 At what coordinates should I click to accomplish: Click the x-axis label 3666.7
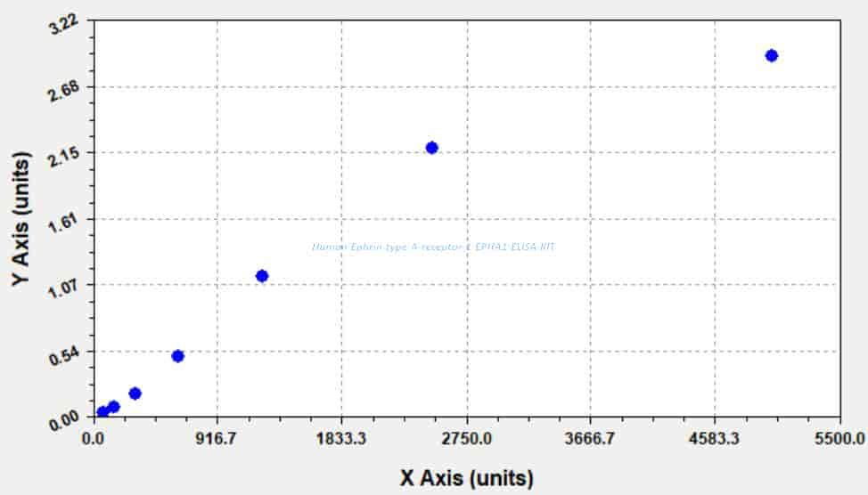click(x=590, y=439)
